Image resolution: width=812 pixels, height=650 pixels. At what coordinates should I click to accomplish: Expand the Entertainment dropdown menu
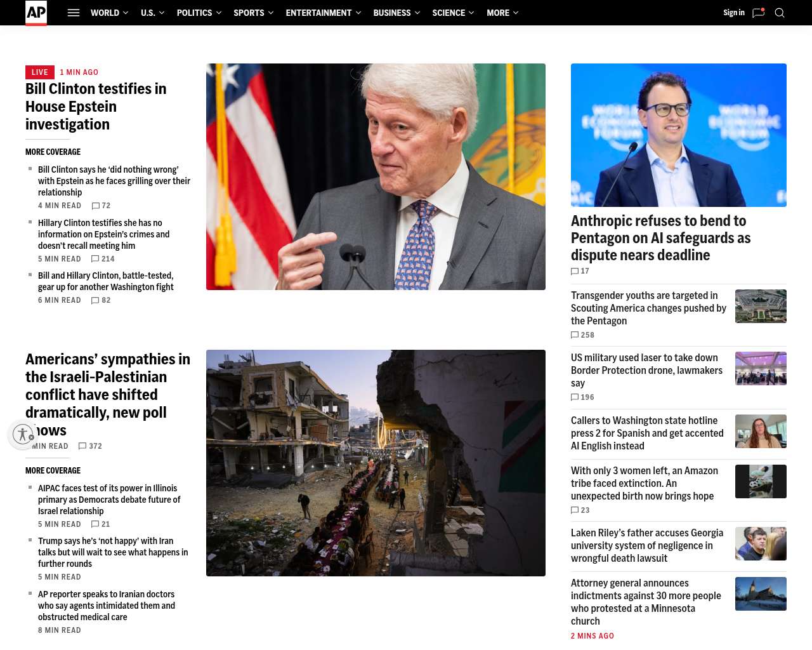click(323, 13)
